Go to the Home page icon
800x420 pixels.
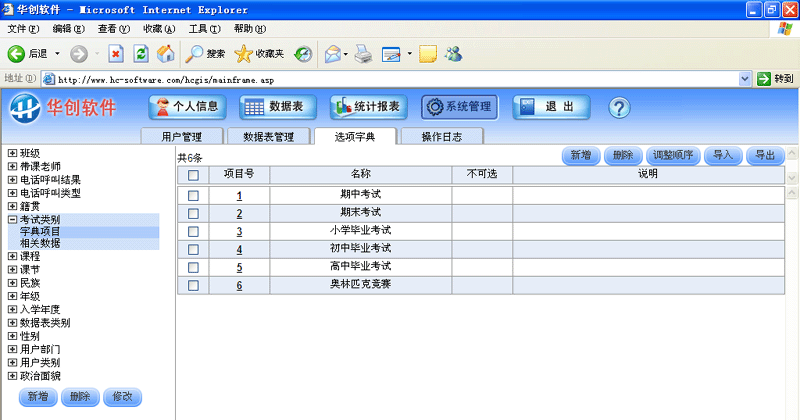(165, 54)
